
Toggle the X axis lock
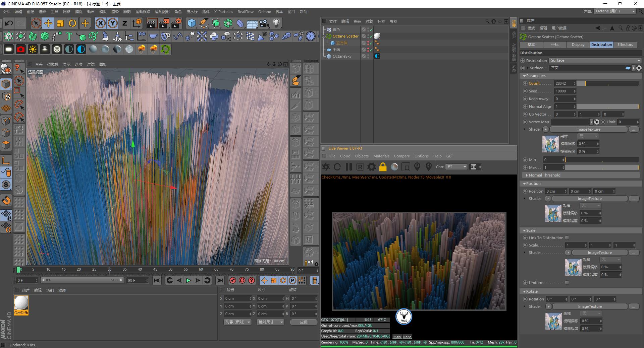(x=100, y=23)
